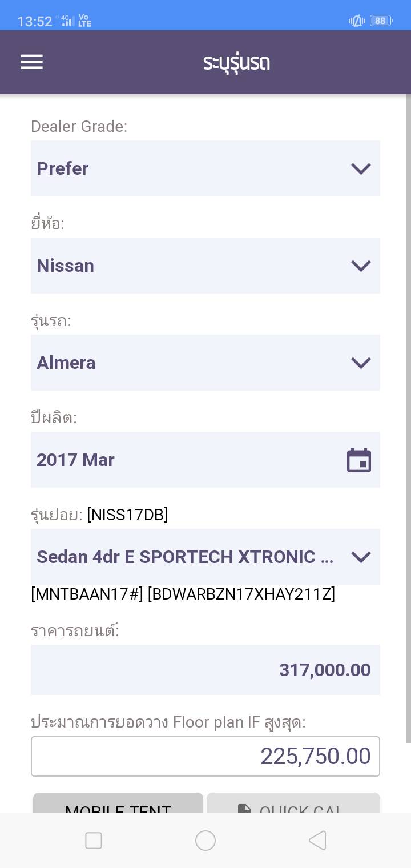Tap the Android home circle button
Viewport: 411px width, 868px height.
click(205, 840)
